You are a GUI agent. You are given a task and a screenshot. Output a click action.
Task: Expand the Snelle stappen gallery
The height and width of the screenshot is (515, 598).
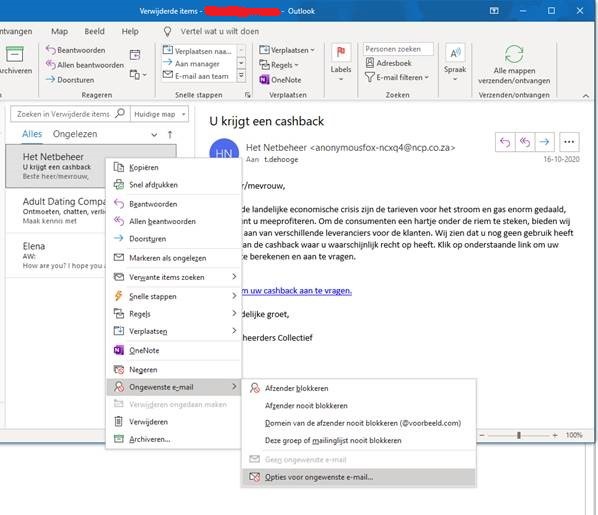[x=241, y=76]
